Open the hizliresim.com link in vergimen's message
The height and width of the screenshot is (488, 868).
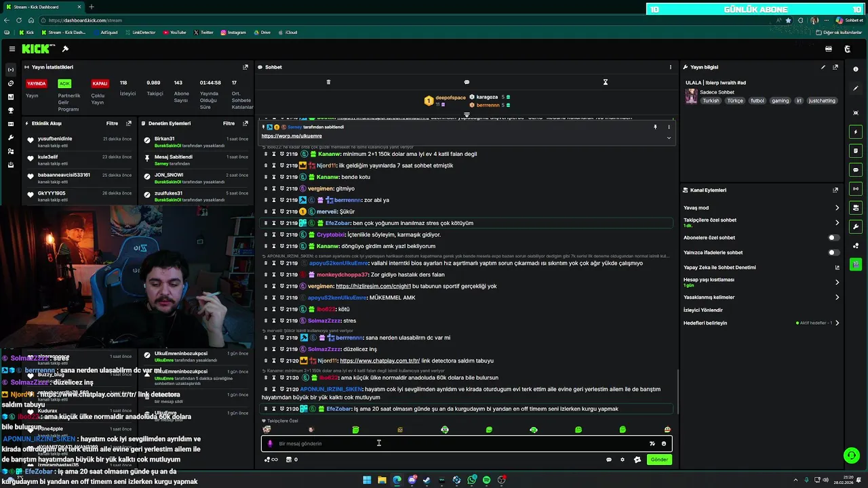pos(373,286)
